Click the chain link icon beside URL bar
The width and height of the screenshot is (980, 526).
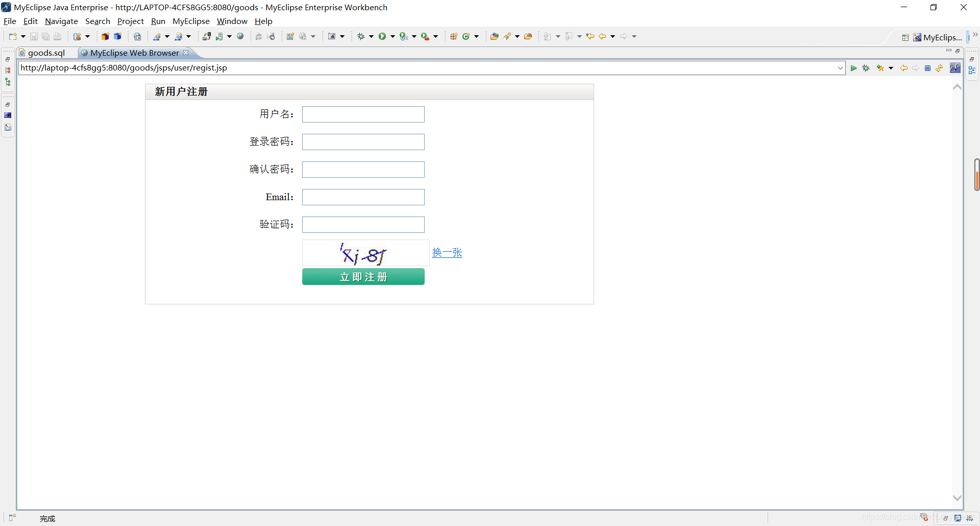point(955,68)
